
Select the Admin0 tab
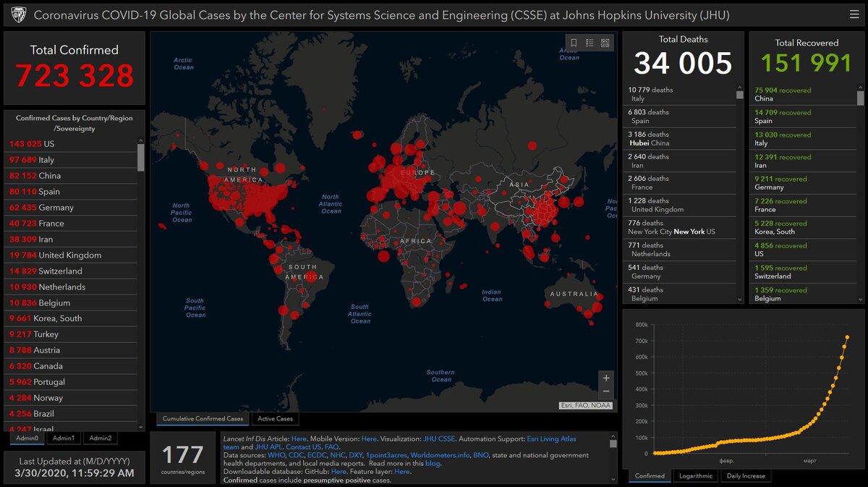(x=27, y=438)
